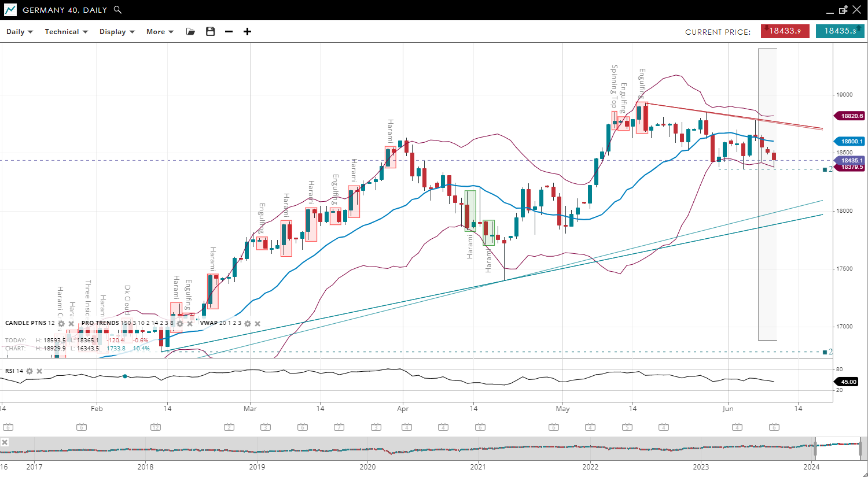Click the right handle of timeline range slider

click(861, 448)
